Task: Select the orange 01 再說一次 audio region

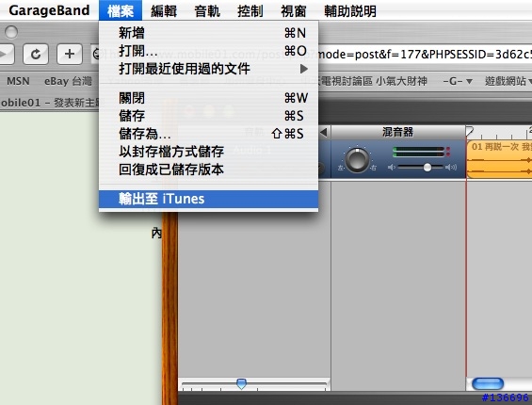Action: (499, 159)
